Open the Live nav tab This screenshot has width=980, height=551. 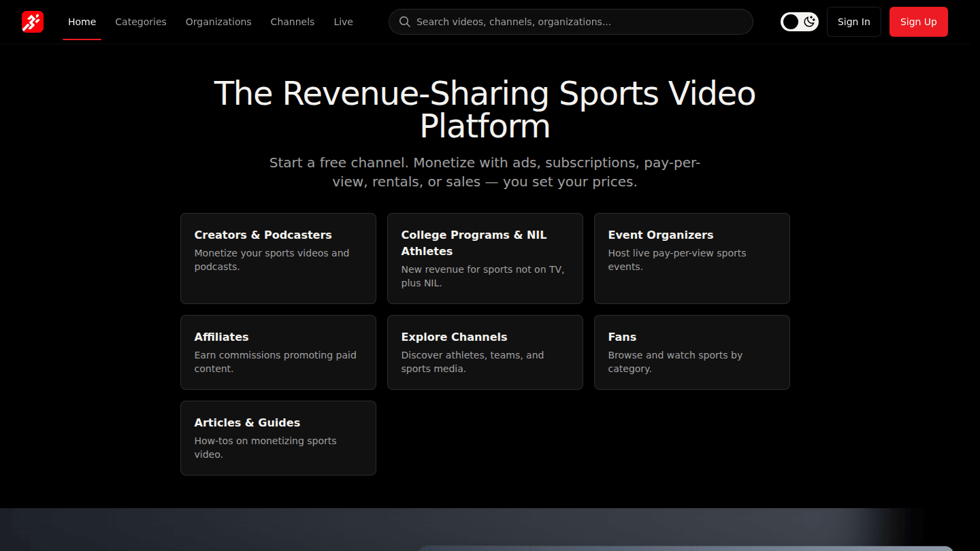[x=343, y=22]
